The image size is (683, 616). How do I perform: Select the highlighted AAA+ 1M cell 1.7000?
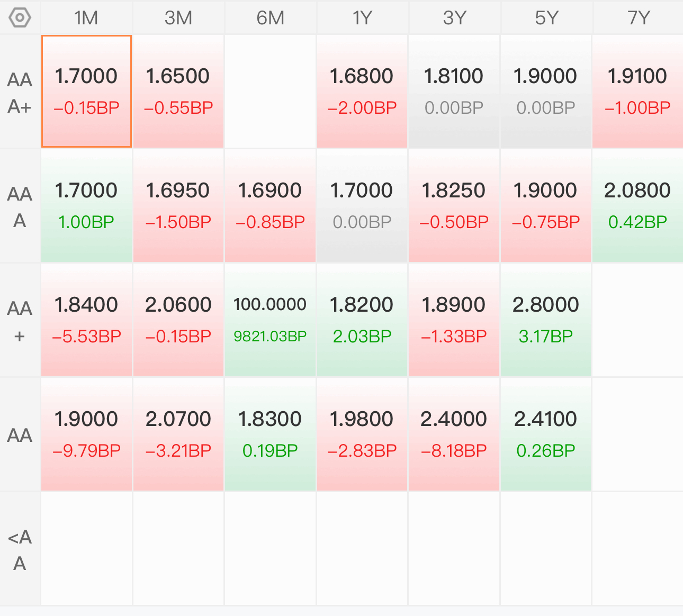click(86, 92)
